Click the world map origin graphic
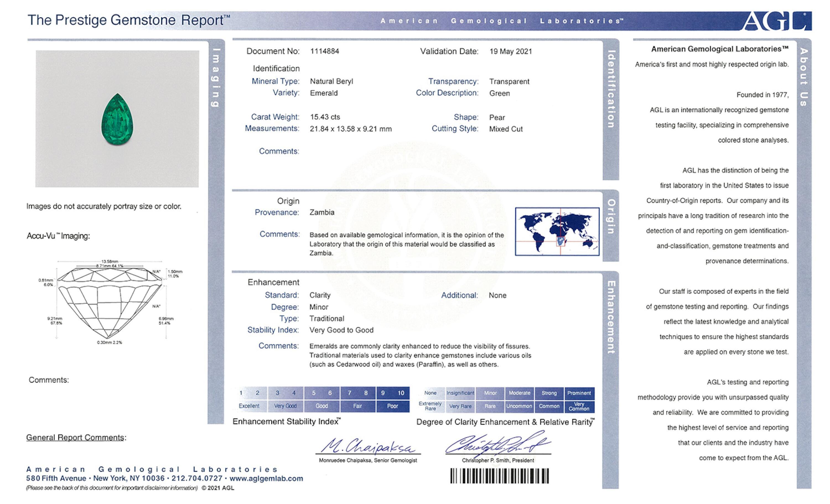This screenshot has height=504, width=830. click(557, 232)
